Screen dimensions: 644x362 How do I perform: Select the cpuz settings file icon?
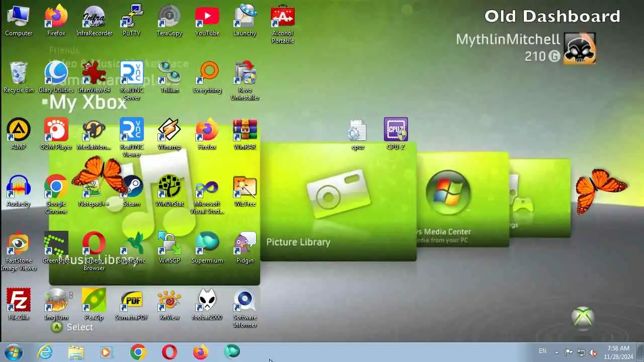(358, 135)
